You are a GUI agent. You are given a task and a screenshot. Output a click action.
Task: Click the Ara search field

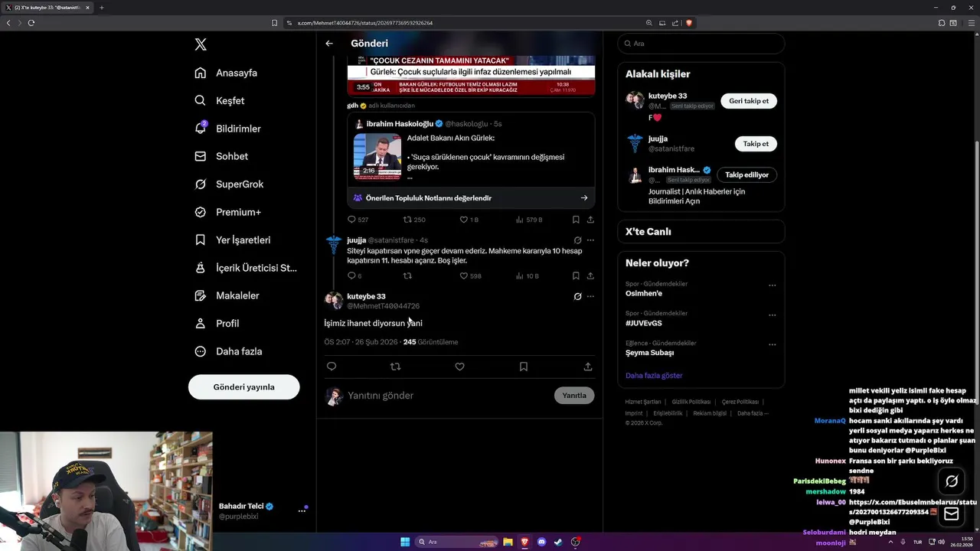(701, 44)
